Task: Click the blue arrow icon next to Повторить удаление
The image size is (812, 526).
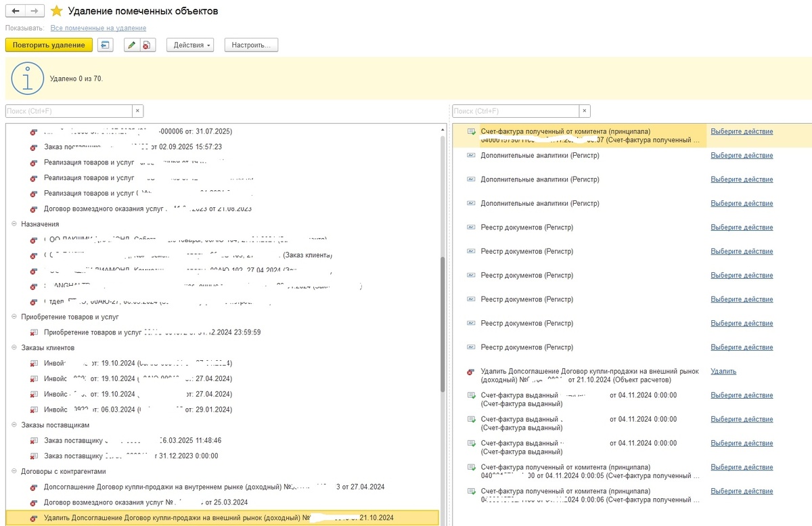Action: [106, 45]
